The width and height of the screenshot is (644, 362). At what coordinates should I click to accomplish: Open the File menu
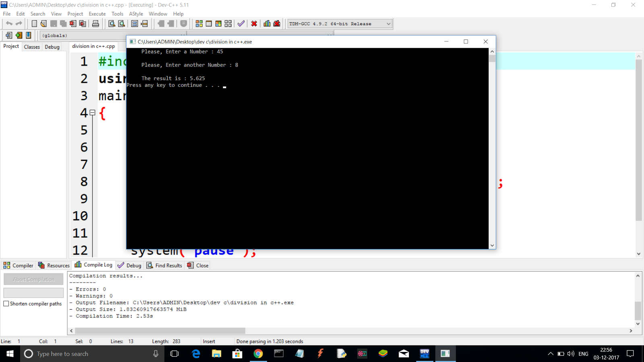[x=7, y=14]
